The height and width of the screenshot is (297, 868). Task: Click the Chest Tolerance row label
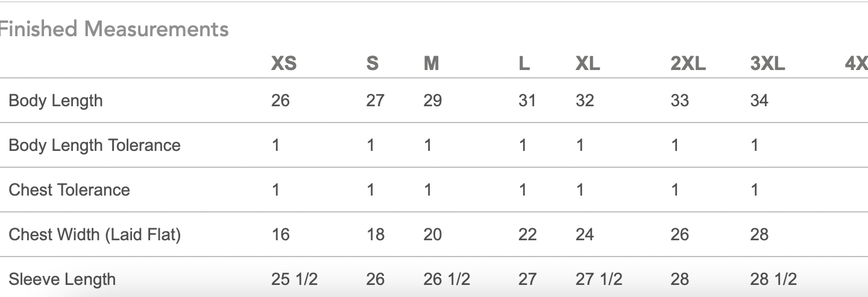(69, 190)
